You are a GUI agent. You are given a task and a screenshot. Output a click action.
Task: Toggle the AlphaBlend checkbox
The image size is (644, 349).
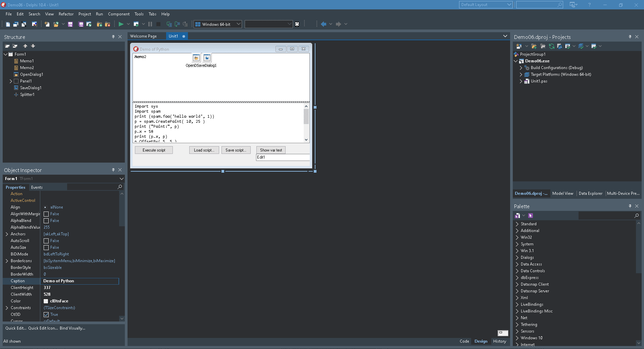(46, 221)
